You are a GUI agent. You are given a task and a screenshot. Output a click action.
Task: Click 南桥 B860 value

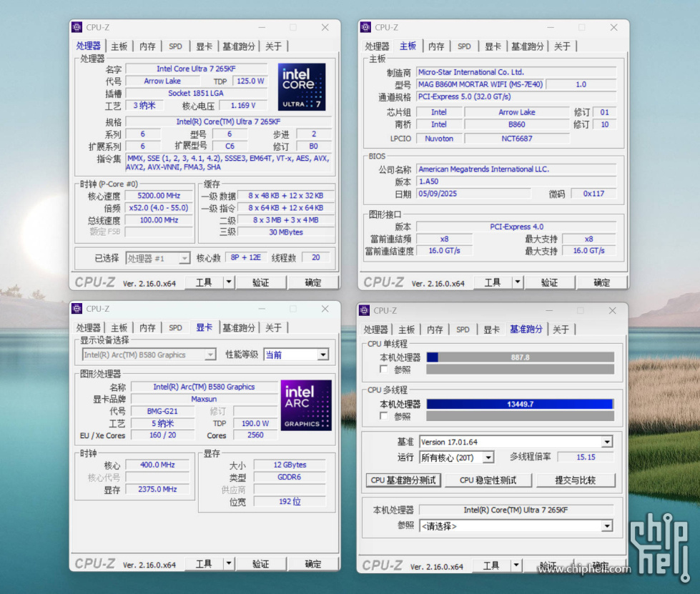pos(516,124)
